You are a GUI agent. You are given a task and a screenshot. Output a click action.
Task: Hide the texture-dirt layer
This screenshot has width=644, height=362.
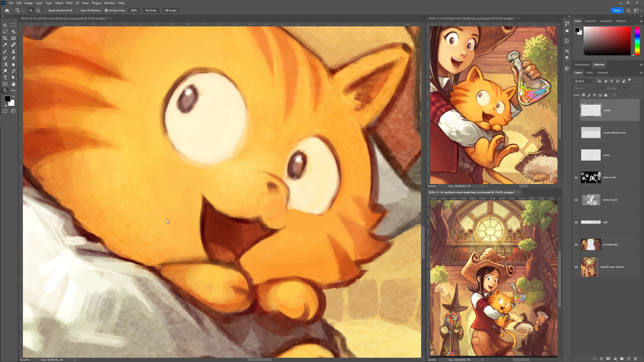pyautogui.click(x=576, y=177)
